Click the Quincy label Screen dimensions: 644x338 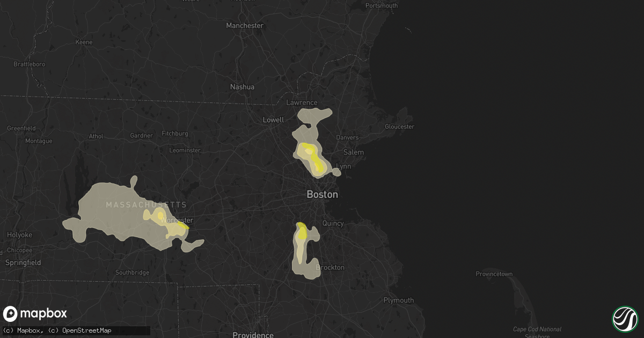[x=333, y=223]
